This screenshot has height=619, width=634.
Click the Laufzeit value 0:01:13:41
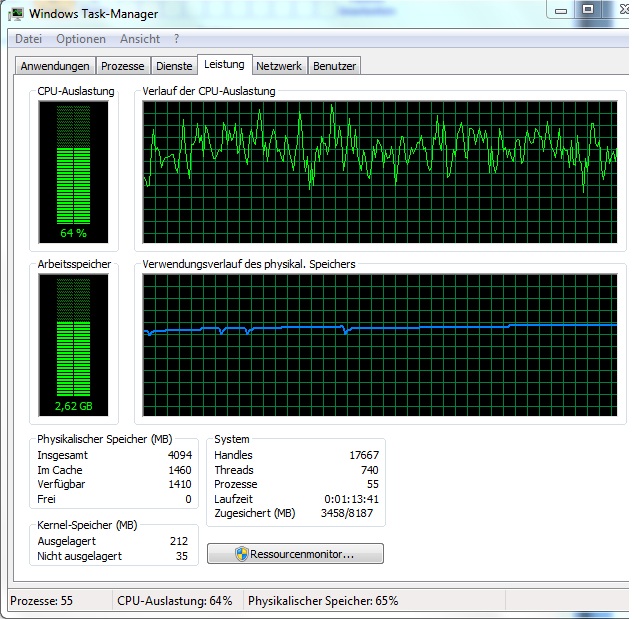pos(351,499)
